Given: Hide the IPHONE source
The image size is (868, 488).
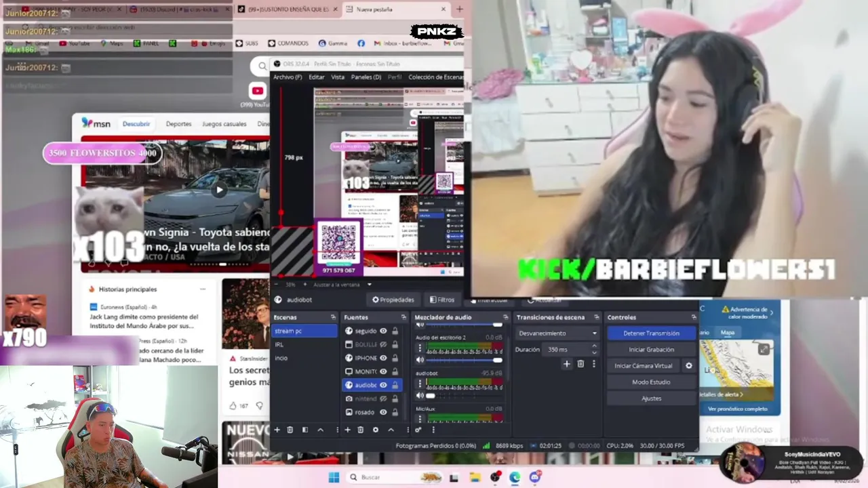Looking at the screenshot, I should click(x=383, y=358).
